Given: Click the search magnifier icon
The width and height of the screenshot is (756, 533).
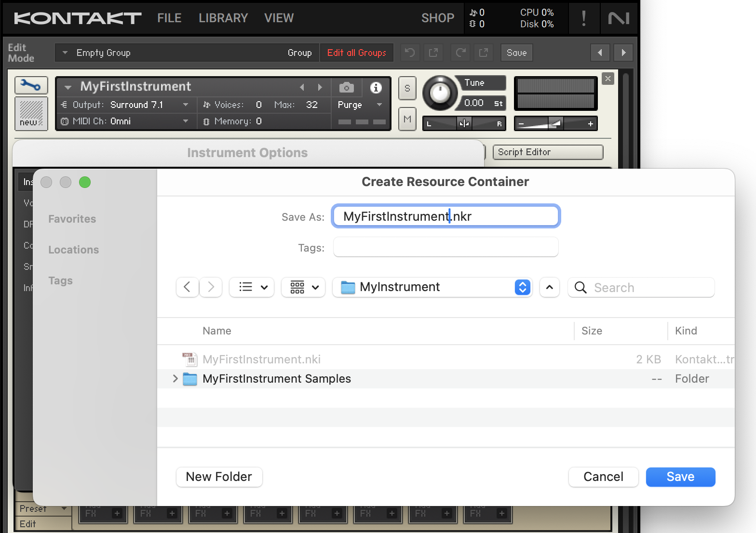Looking at the screenshot, I should click(580, 288).
